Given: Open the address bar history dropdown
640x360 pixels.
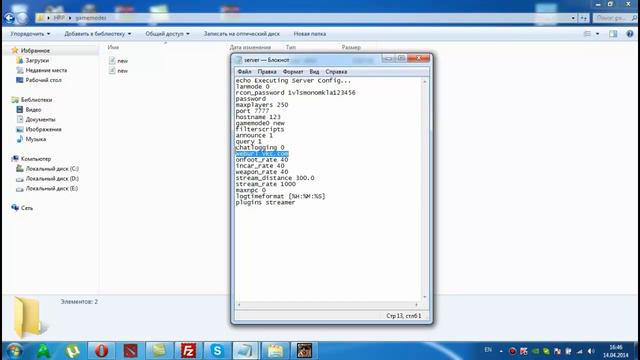Looking at the screenshot, I should pos(573,18).
